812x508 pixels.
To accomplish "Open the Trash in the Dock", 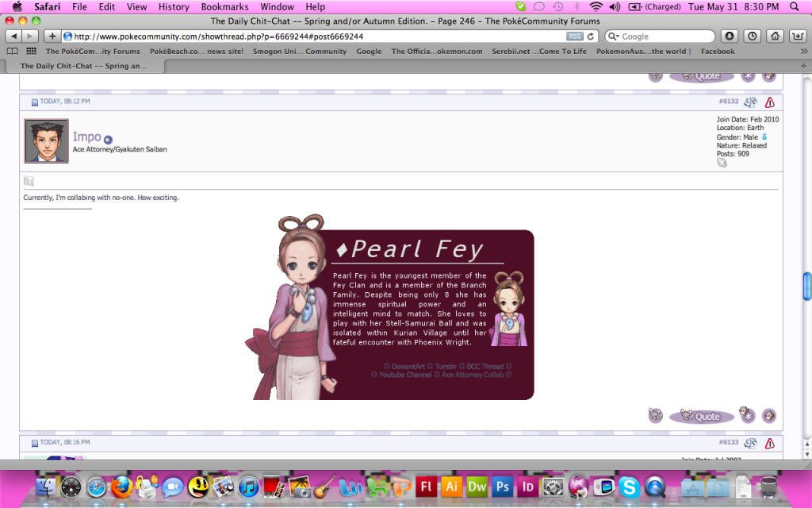I will pyautogui.click(x=769, y=487).
